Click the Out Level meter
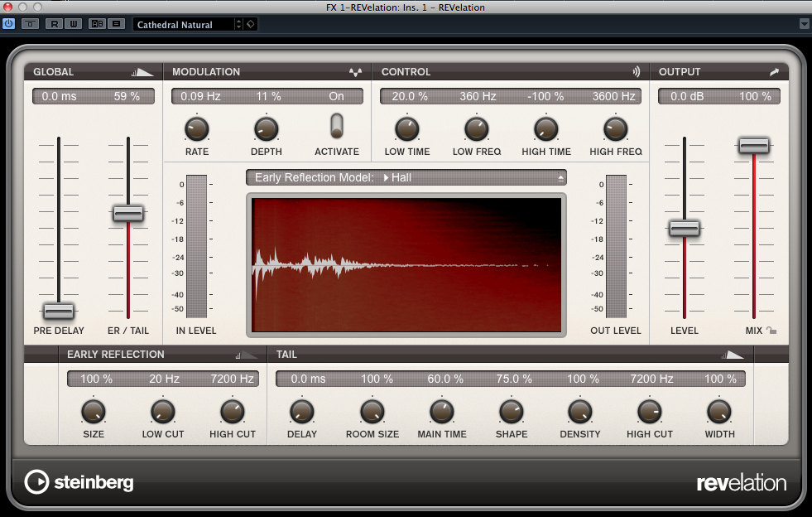The image size is (812, 517). click(616, 246)
